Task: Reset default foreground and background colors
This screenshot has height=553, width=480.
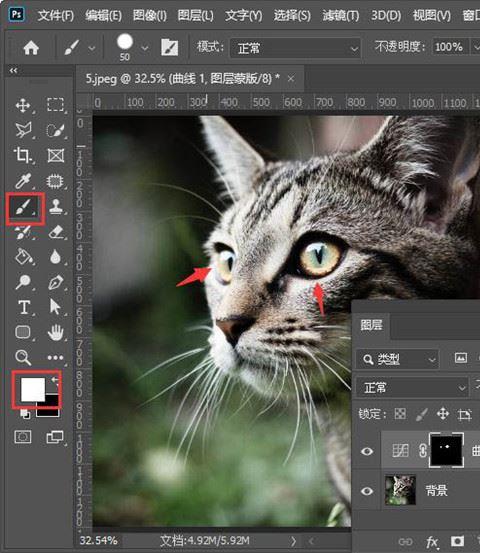Action: pos(25,414)
